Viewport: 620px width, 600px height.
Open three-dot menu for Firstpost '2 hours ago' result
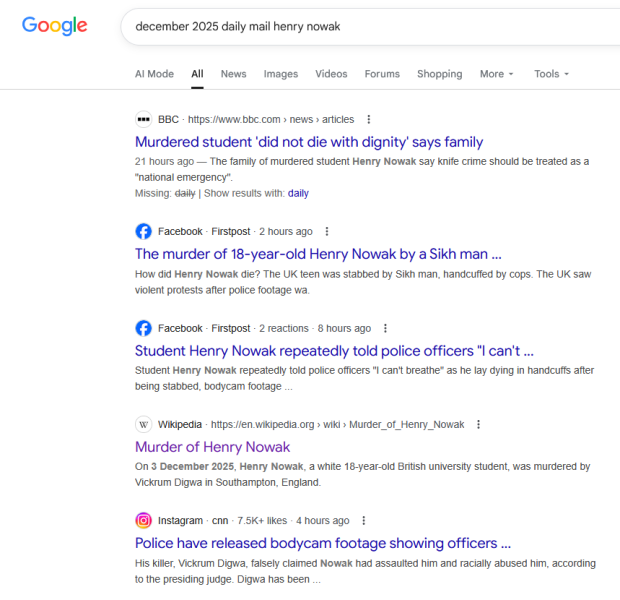coord(327,231)
